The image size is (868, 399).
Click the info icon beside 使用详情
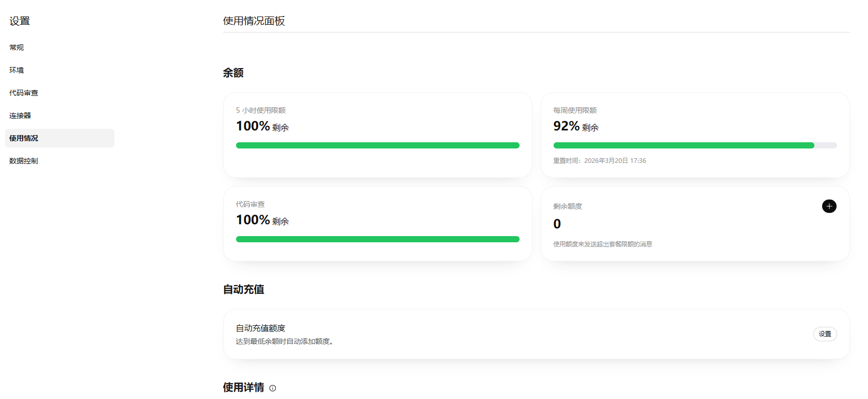[x=273, y=388]
